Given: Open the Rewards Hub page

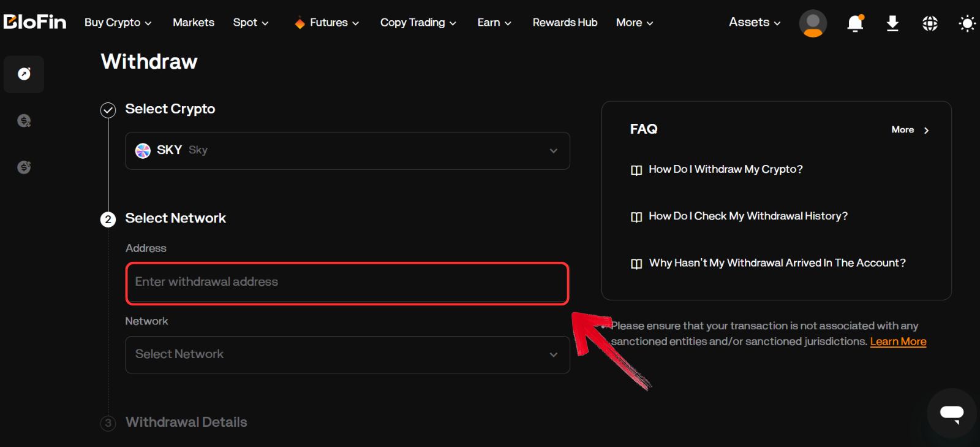Looking at the screenshot, I should coord(564,23).
